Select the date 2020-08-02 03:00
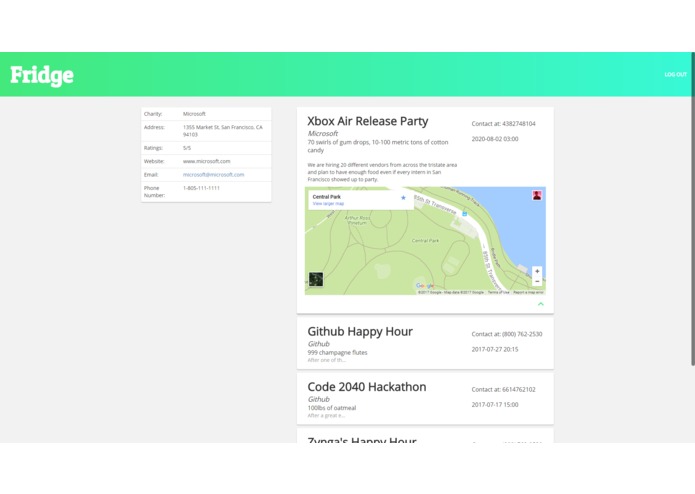Image resolution: width=695 pixels, height=494 pixels. (495, 139)
